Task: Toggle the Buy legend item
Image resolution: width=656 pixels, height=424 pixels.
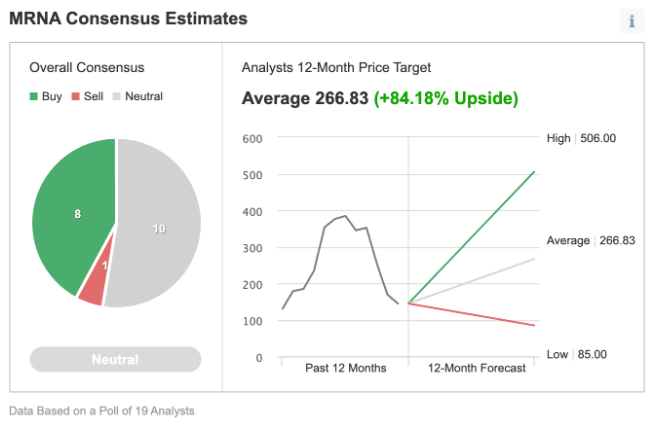Action: tap(46, 97)
